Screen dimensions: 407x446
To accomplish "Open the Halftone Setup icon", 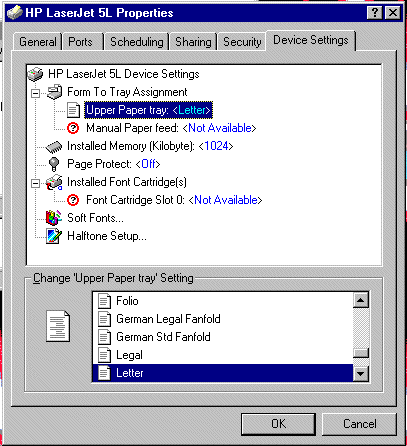I will pos(54,236).
